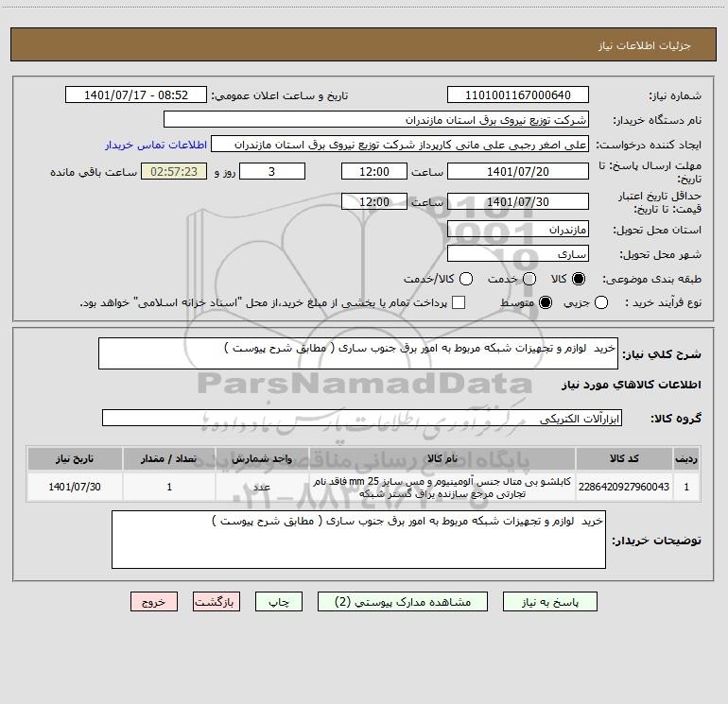This screenshot has width=728, height=704.
Task: Click the اطلاعات کالاهای مورد نیاز heading
Action: click(631, 385)
